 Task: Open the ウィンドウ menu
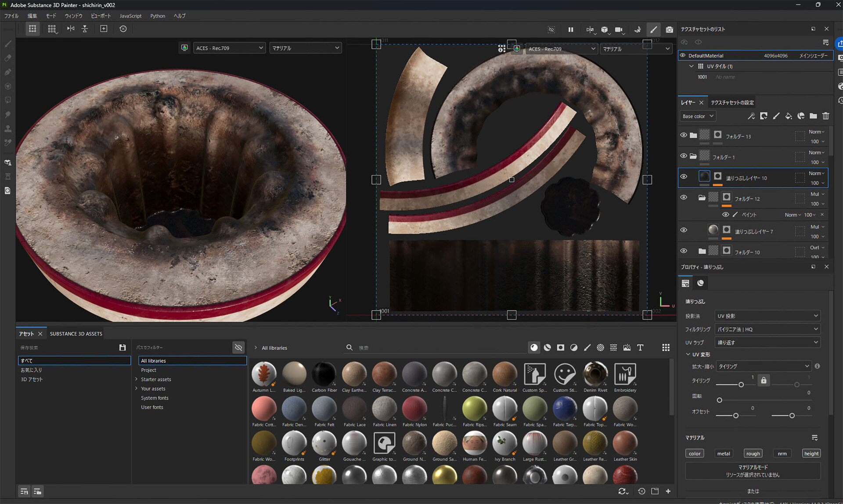click(73, 16)
